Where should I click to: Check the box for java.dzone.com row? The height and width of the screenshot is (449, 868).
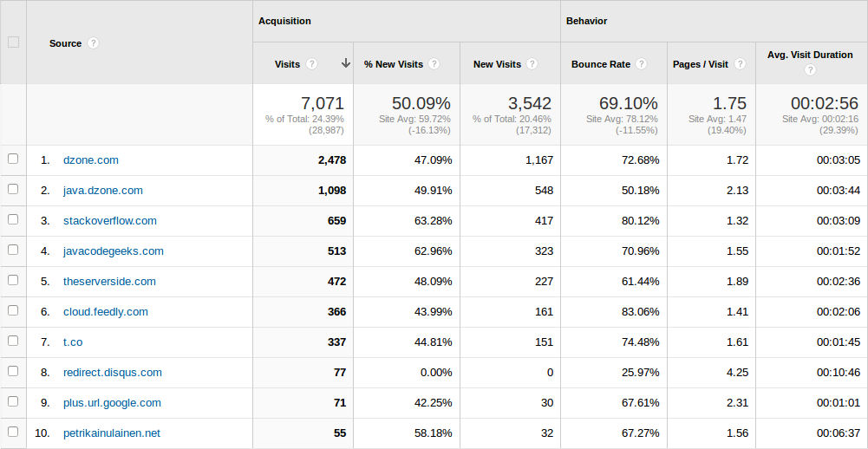[13, 189]
